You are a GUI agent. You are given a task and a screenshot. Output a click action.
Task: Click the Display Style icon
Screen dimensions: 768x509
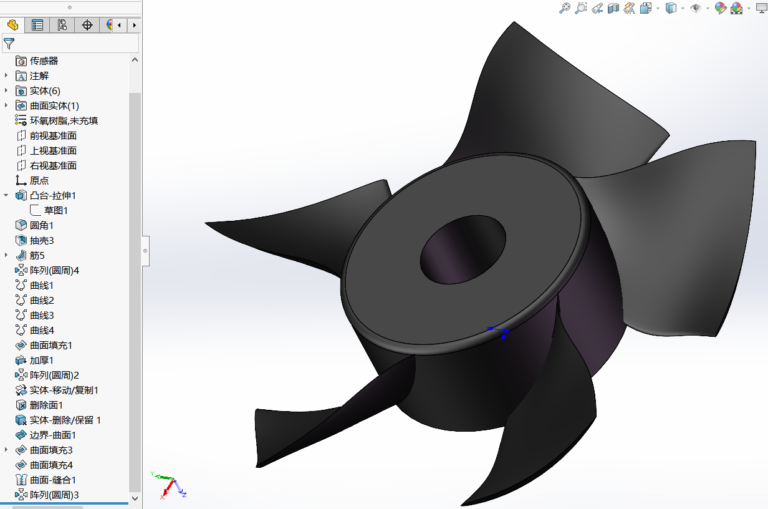tap(671, 8)
